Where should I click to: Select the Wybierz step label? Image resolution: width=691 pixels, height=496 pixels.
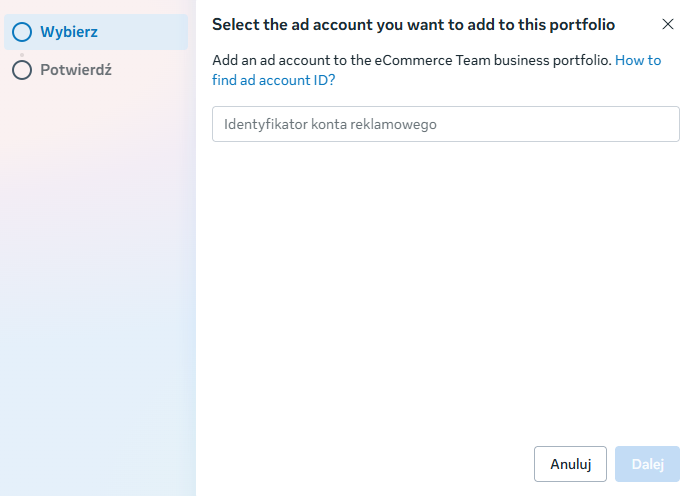(69, 32)
